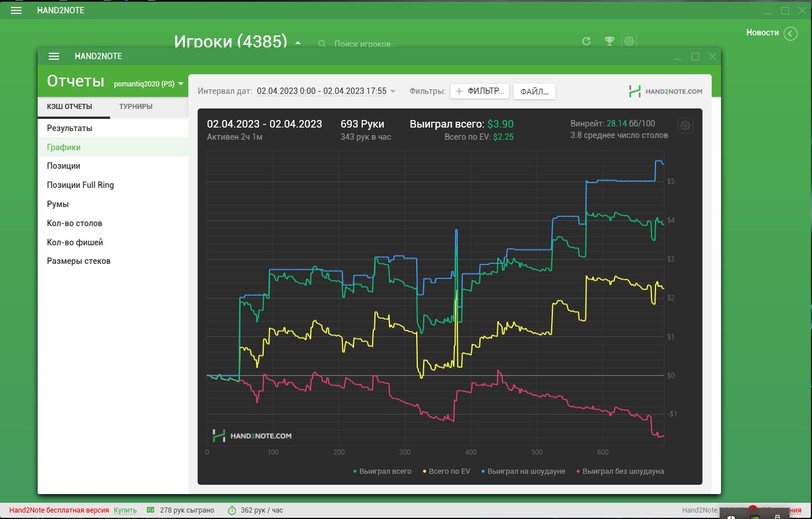The image size is (812, 519).
Task: Toggle Выиграл всего legend series
Action: point(383,471)
